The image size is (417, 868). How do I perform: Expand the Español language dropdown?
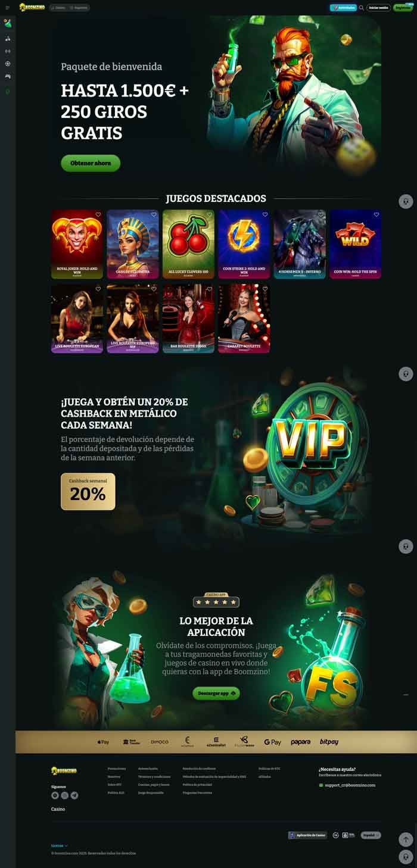pyautogui.click(x=371, y=835)
